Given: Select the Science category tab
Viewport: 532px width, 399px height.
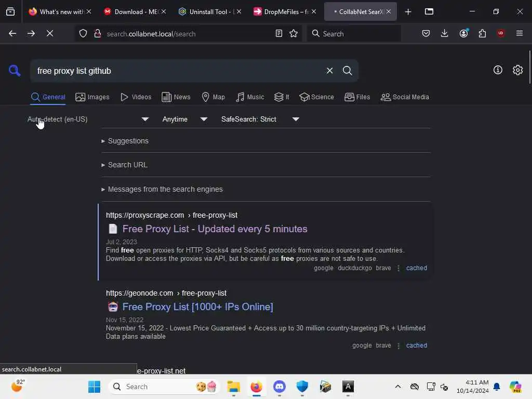Looking at the screenshot, I should click(316, 97).
